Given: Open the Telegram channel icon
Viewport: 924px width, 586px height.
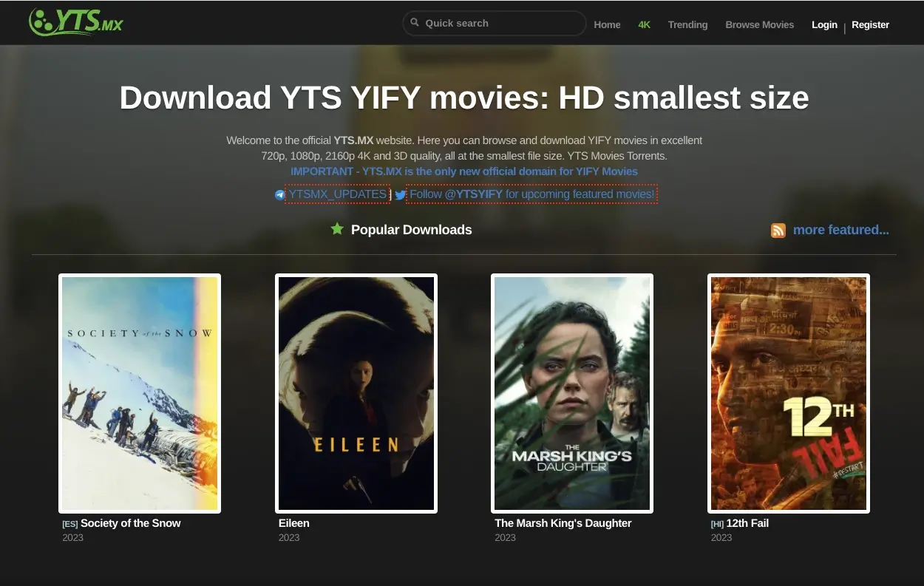Looking at the screenshot, I should 279,194.
